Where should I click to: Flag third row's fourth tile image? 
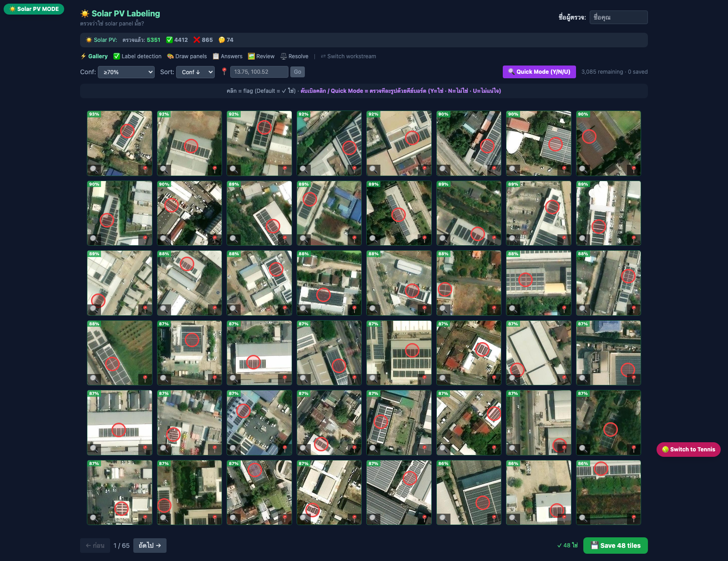(329, 283)
